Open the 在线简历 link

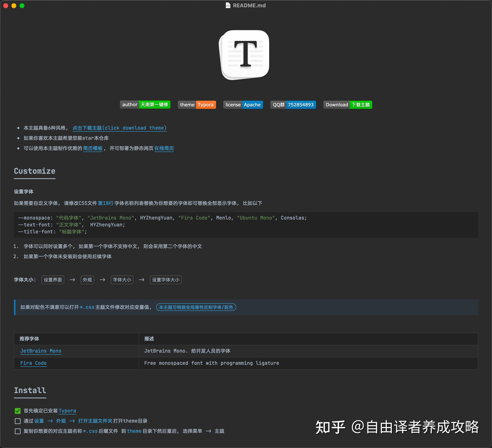click(164, 148)
